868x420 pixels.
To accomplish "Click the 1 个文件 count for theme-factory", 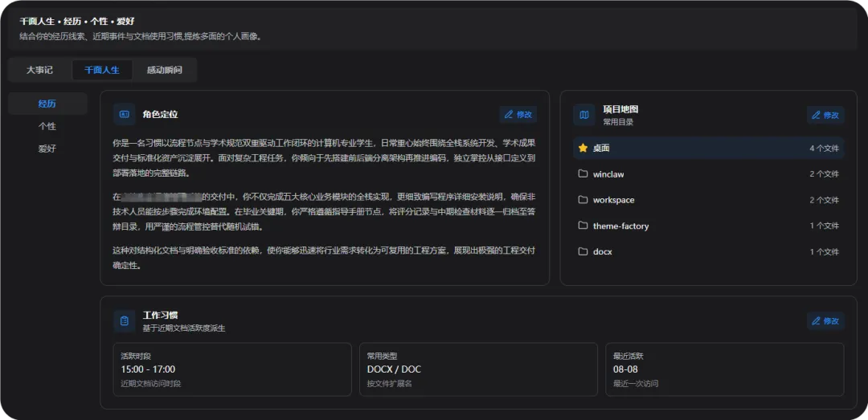I will tap(824, 226).
